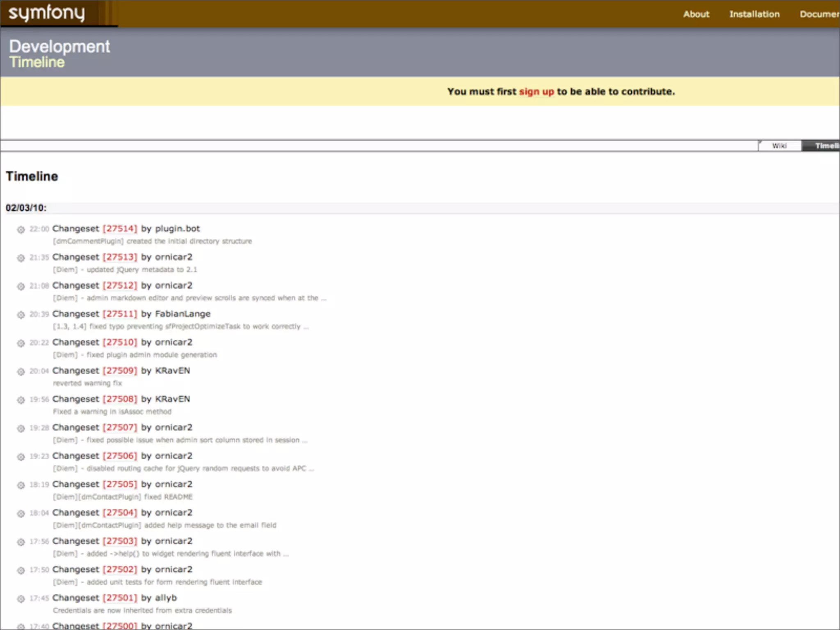
Task: Go to the Documentation menu item
Action: coord(819,14)
